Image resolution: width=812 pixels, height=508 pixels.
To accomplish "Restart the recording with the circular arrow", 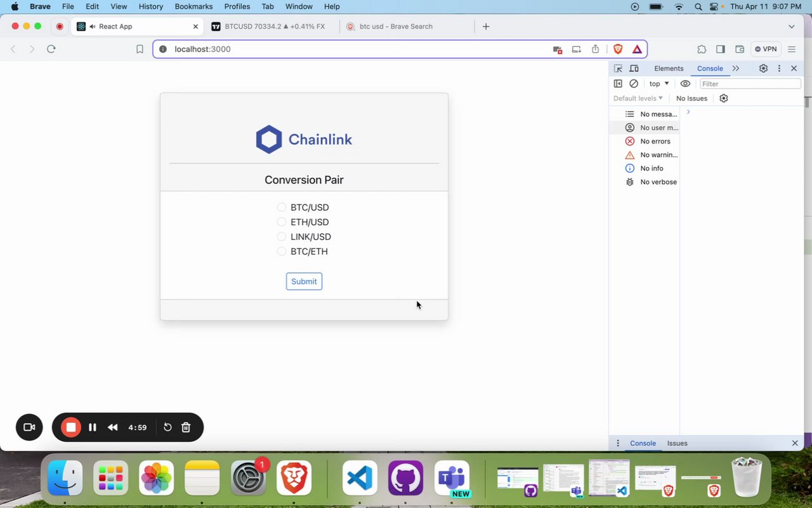I will tap(167, 427).
